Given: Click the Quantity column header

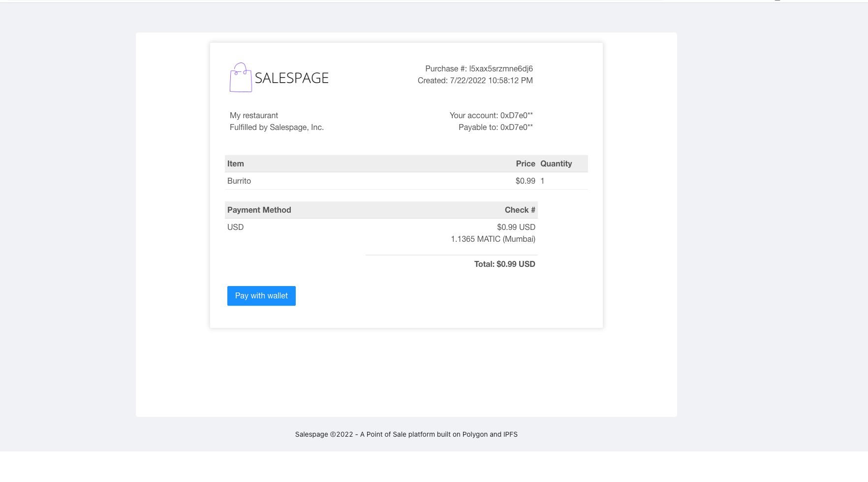Looking at the screenshot, I should pos(556,164).
